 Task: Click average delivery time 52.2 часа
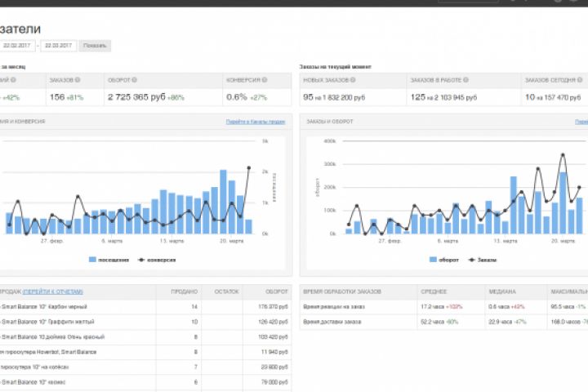432,322
